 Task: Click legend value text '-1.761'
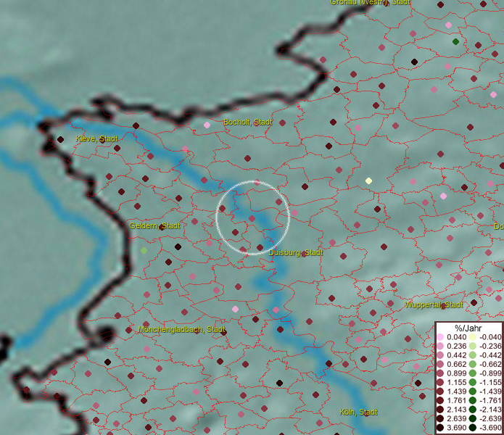(490, 401)
